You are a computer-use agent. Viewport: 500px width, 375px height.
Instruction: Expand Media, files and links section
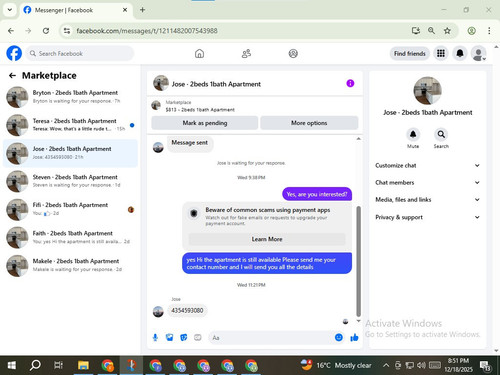427,200
